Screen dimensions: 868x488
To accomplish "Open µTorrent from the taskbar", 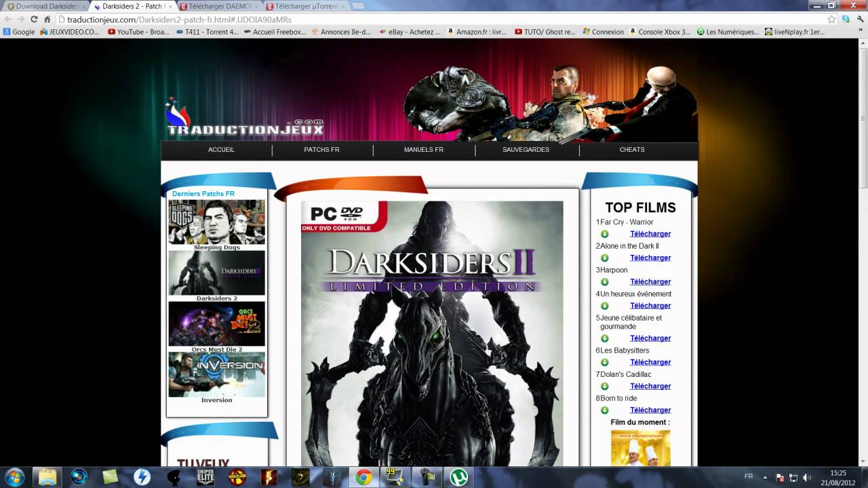I will point(459,476).
